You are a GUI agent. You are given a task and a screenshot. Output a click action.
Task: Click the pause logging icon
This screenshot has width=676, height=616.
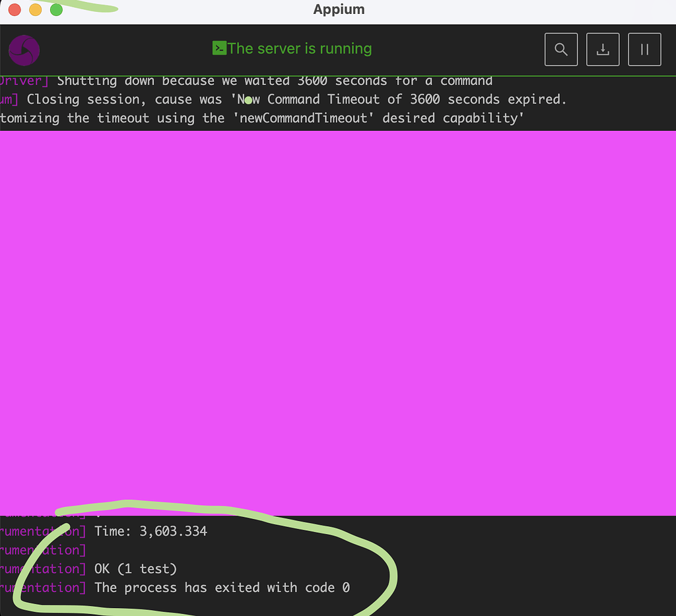point(644,49)
